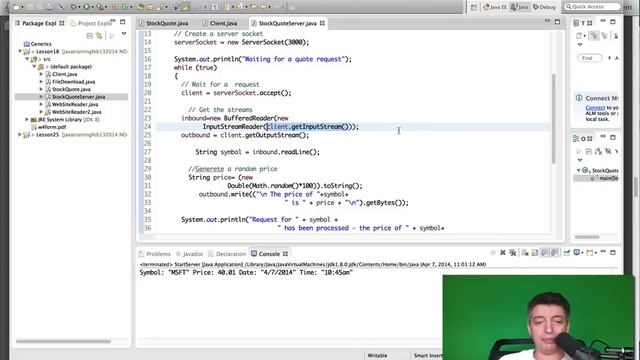
Task: Open the Package Explorer view menu arrow
Action: (x=124, y=34)
